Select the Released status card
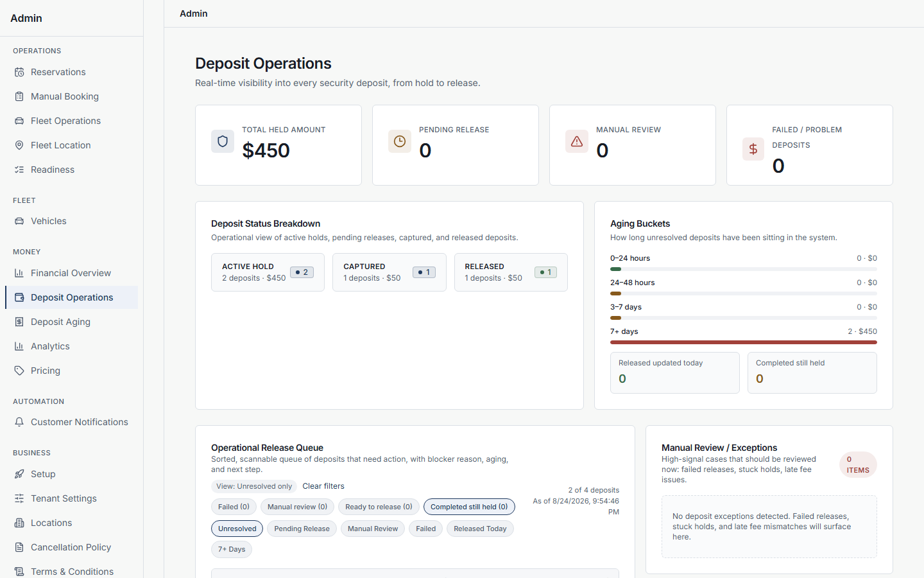The height and width of the screenshot is (578, 924). click(511, 272)
